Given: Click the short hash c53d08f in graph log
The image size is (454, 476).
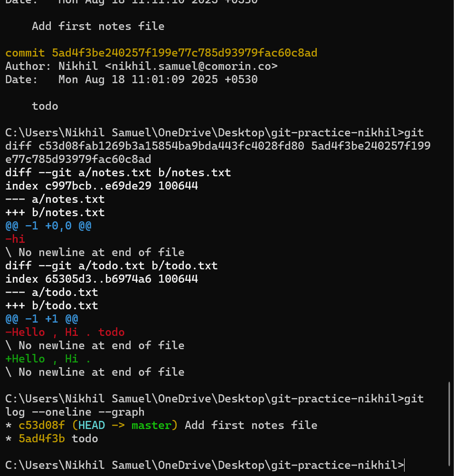Looking at the screenshot, I should click(x=42, y=425).
